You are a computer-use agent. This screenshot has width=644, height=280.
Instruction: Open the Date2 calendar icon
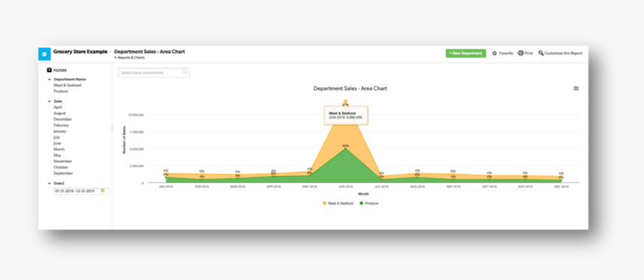(x=103, y=191)
